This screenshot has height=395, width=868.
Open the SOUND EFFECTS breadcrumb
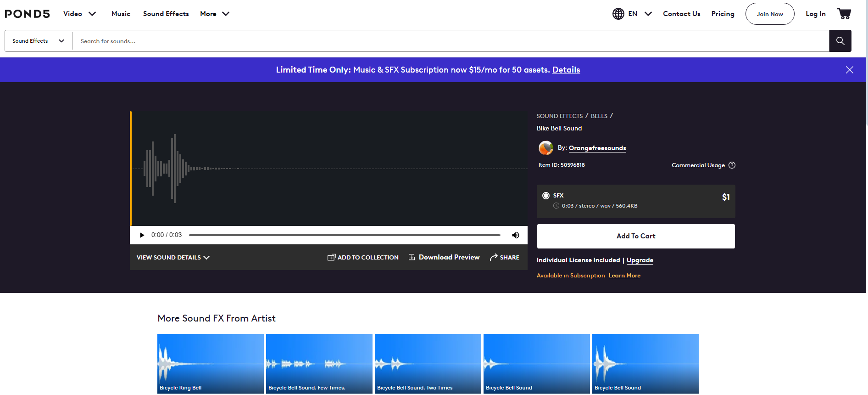point(559,116)
